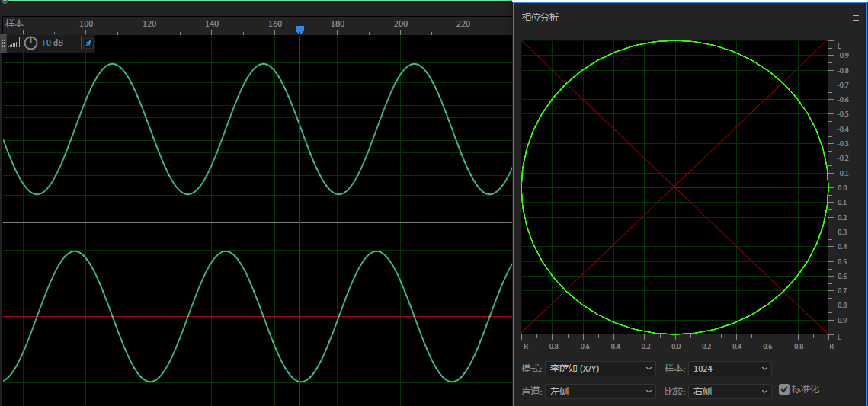The height and width of the screenshot is (406, 868).
Task: Click the 样本 label on the ruler
Action: pyautogui.click(x=14, y=24)
